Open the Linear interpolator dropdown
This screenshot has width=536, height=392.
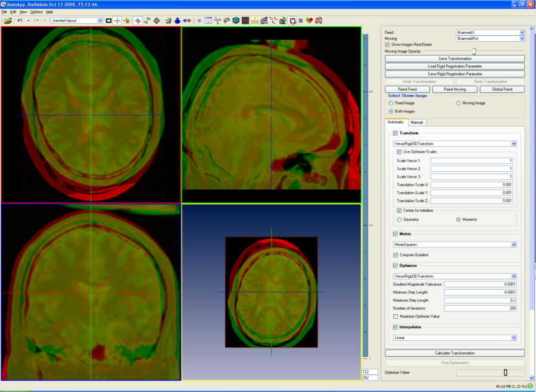tap(513, 337)
